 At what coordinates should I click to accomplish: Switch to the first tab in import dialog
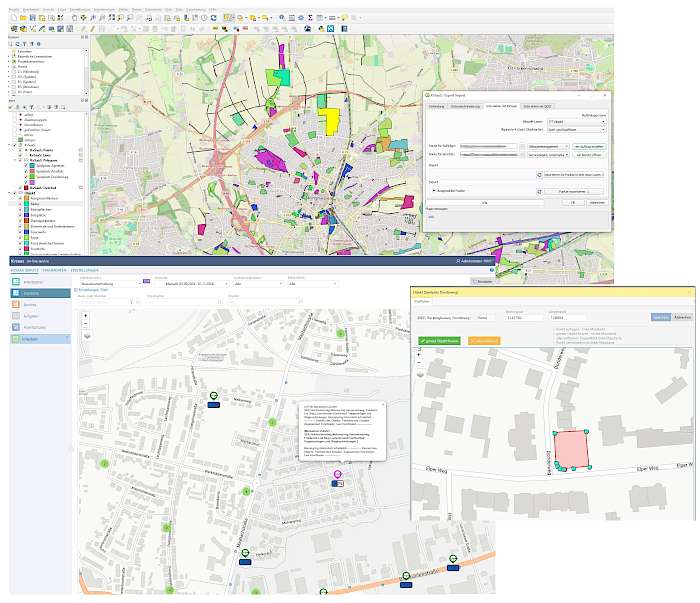pos(436,104)
